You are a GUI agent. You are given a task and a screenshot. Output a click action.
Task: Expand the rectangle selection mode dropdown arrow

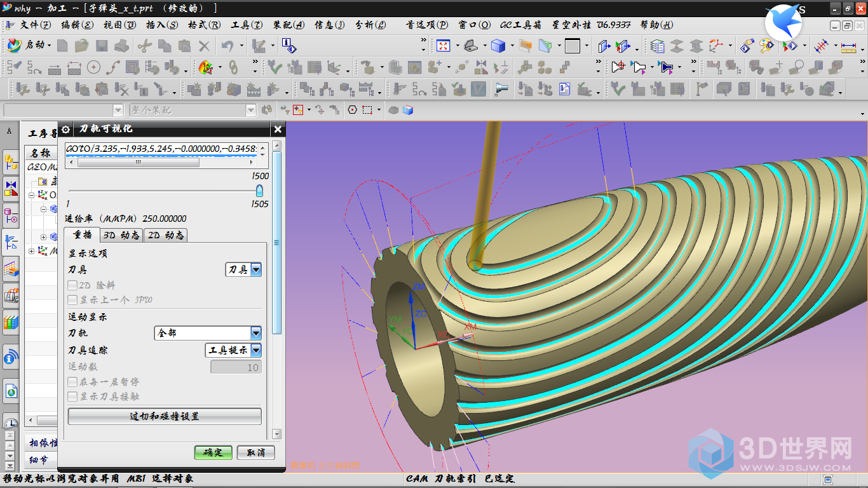point(379,110)
